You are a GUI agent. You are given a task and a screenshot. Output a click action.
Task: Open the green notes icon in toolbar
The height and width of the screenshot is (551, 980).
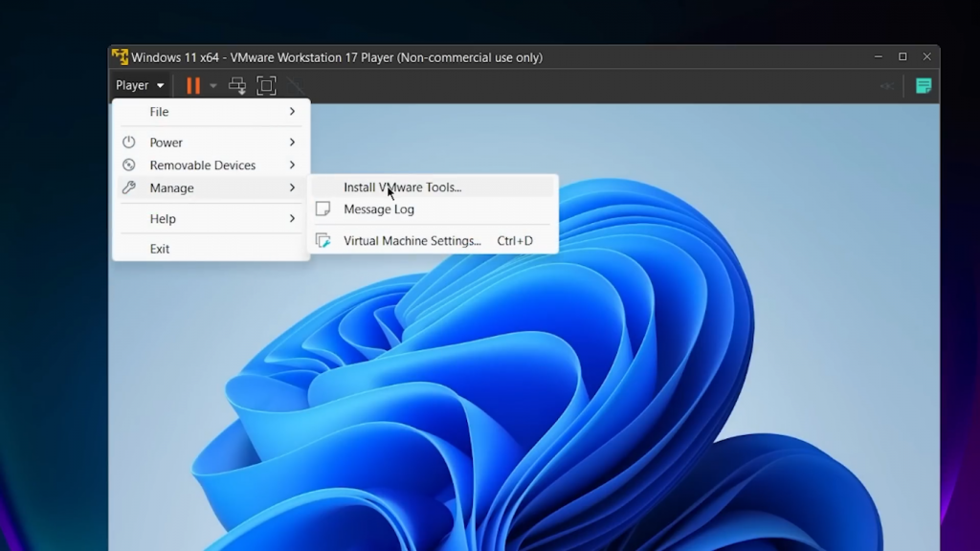tap(924, 85)
